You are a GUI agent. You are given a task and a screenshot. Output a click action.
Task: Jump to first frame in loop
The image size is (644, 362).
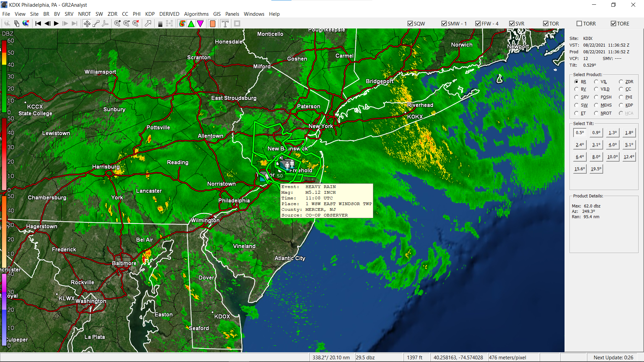tap(38, 23)
